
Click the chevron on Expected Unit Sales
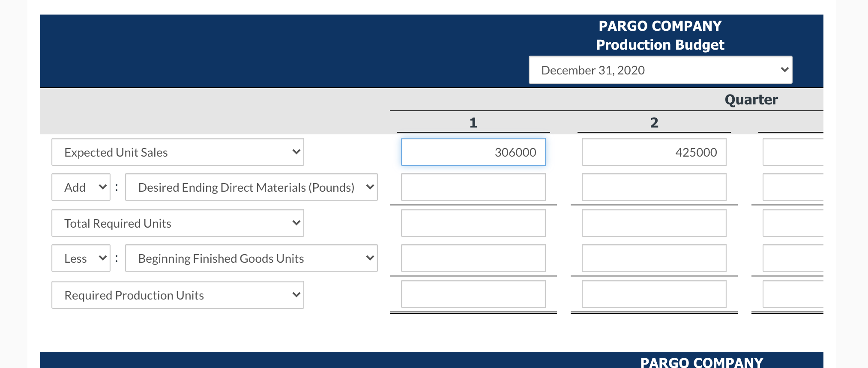coord(296,151)
